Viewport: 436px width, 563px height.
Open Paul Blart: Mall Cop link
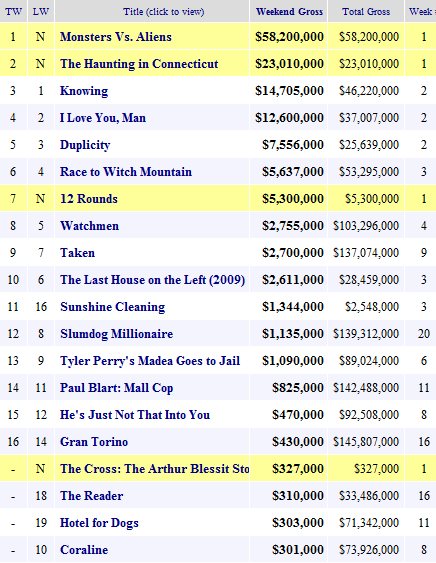click(116, 388)
